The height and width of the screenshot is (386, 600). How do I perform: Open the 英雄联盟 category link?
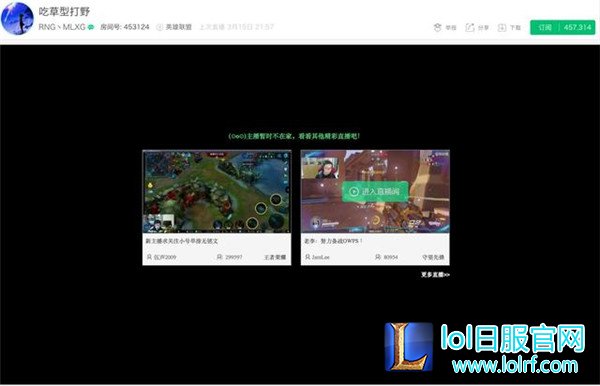coord(179,27)
